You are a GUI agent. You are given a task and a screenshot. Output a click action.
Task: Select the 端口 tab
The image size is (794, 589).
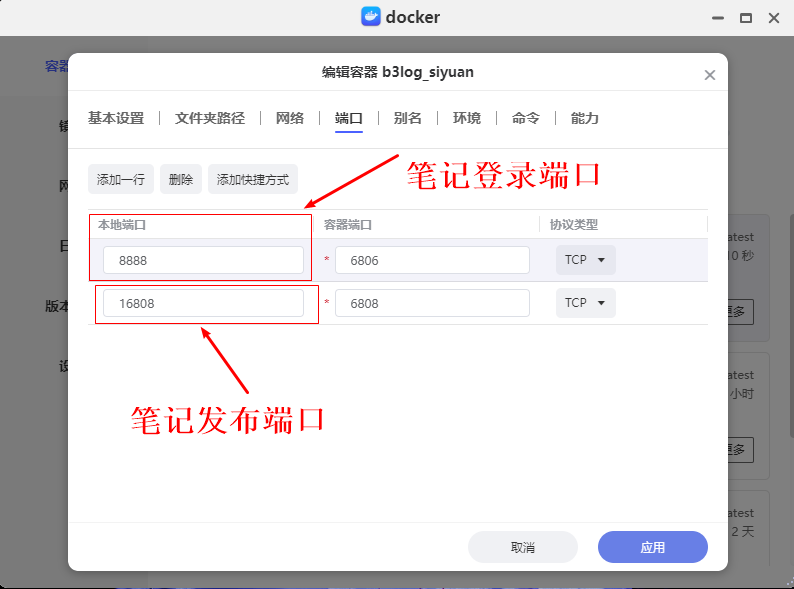(x=348, y=119)
